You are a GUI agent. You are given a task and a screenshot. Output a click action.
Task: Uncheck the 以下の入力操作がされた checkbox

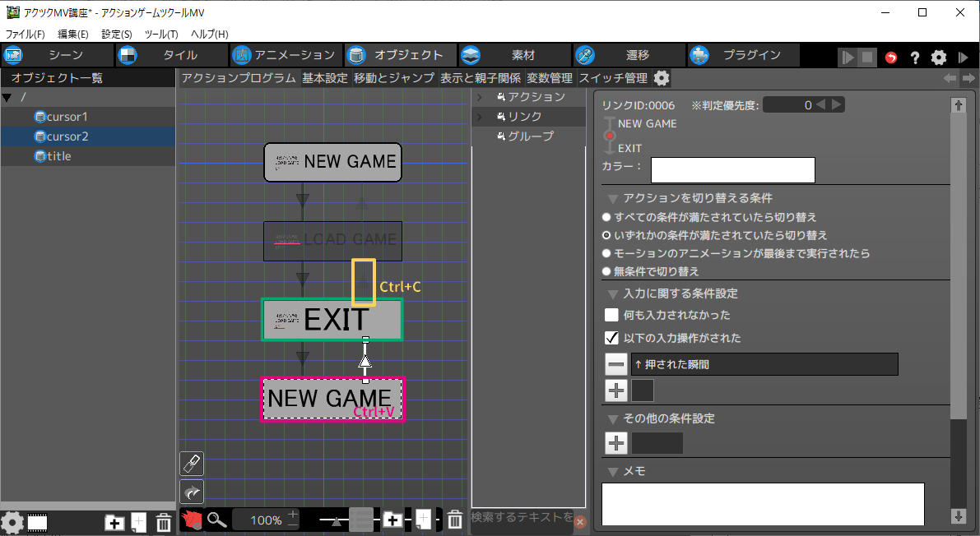tap(611, 338)
